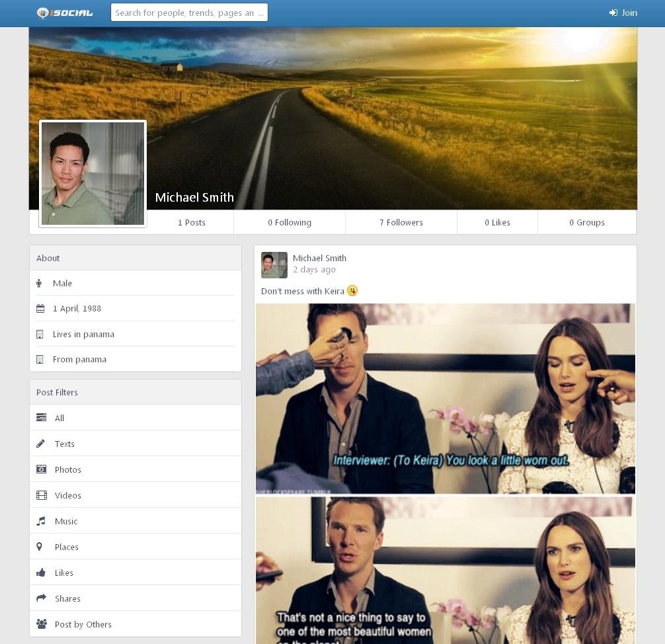Select the Videos post filter

point(68,495)
